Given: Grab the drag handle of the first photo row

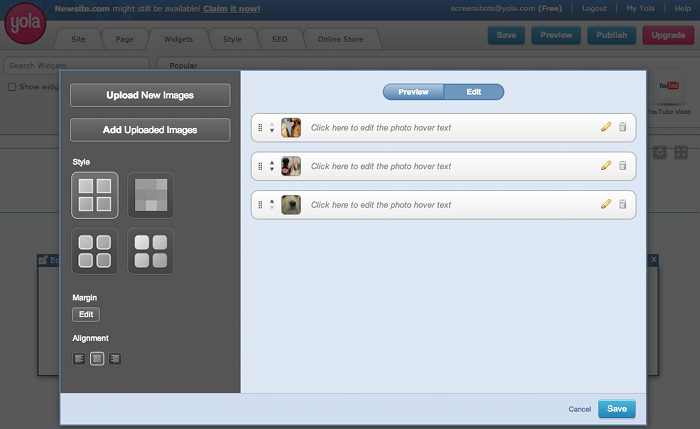Looking at the screenshot, I should 260,128.
